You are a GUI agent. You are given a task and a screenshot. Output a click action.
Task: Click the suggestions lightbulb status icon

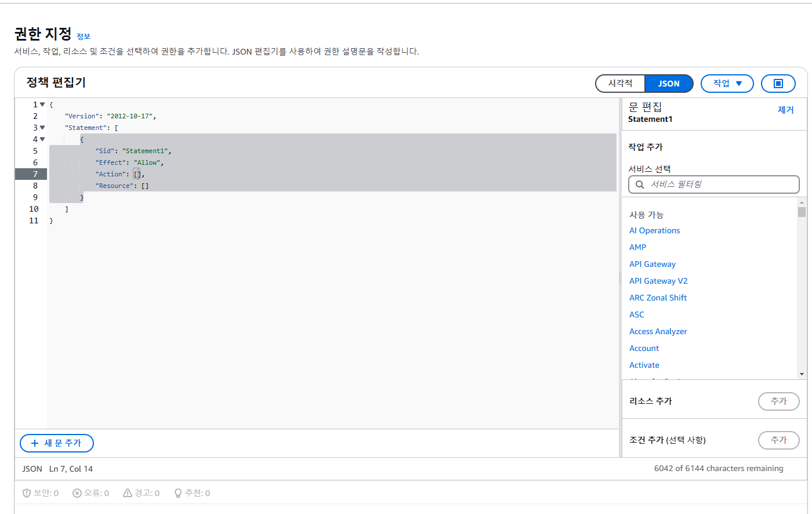(x=178, y=493)
